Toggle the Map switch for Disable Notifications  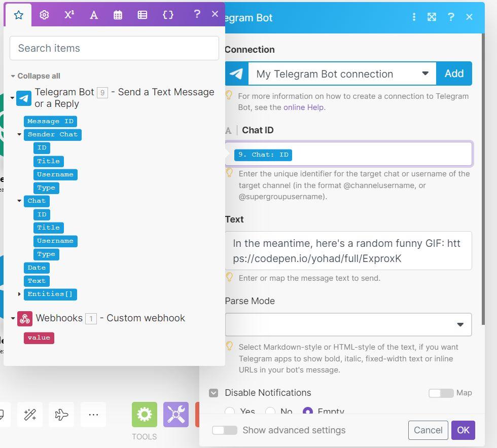(440, 393)
